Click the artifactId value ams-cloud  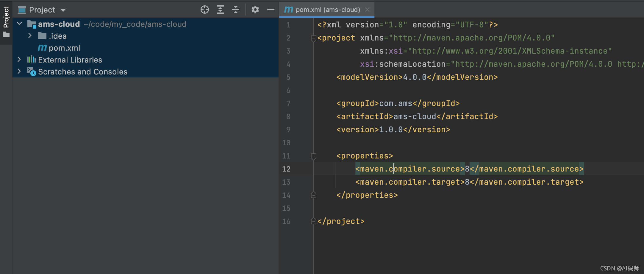pos(415,116)
